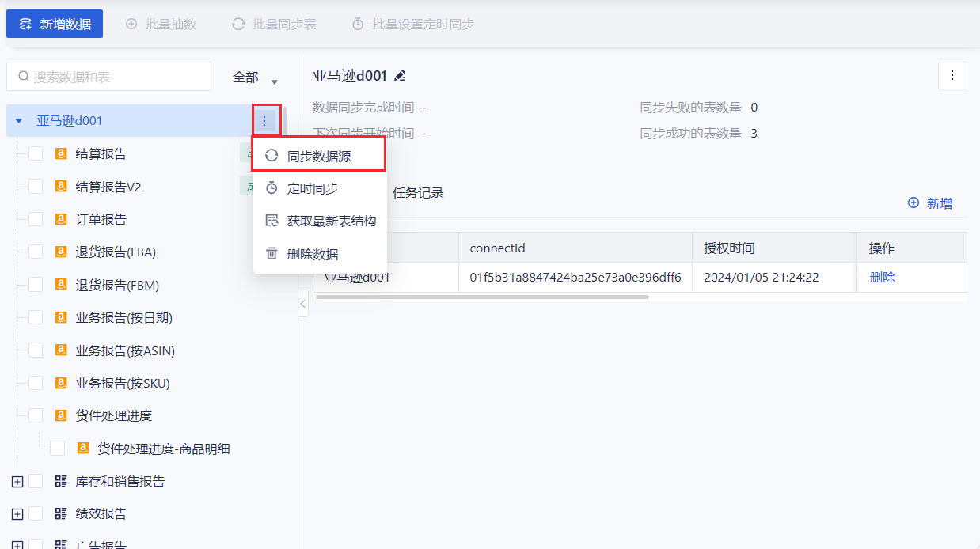Click the grid icon beside 绩效报告
Image resolution: width=980 pixels, height=549 pixels.
[61, 513]
